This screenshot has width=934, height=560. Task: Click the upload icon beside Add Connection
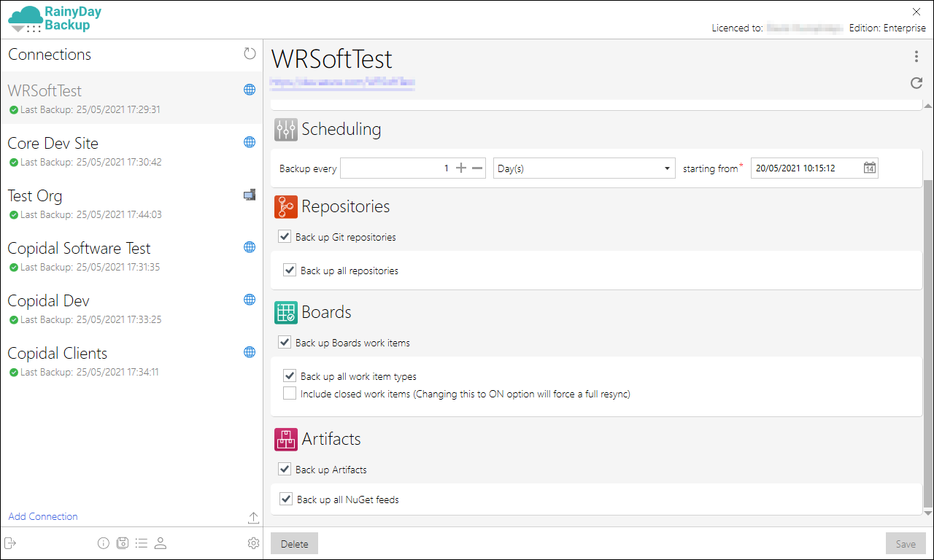click(x=253, y=518)
